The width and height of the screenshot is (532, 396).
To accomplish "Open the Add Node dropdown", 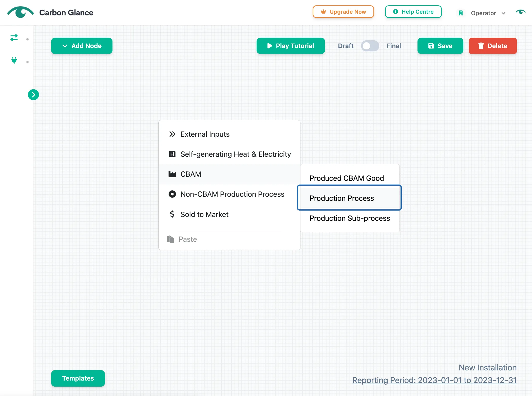I will pos(82,46).
